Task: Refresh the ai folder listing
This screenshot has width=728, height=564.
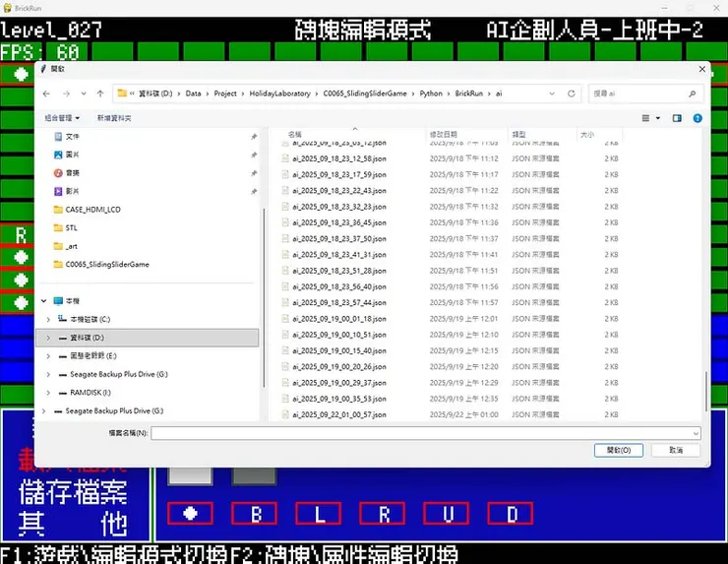Action: 571,94
